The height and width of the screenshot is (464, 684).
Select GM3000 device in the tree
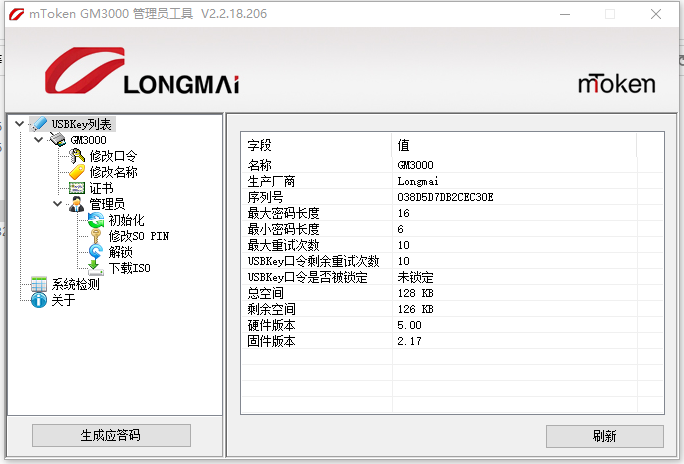[x=89, y=140]
